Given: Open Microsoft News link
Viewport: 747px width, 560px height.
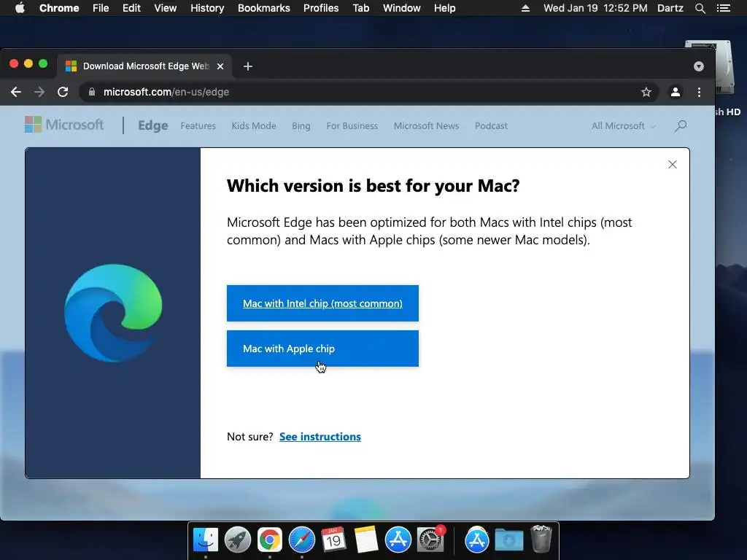Looking at the screenshot, I should [426, 125].
